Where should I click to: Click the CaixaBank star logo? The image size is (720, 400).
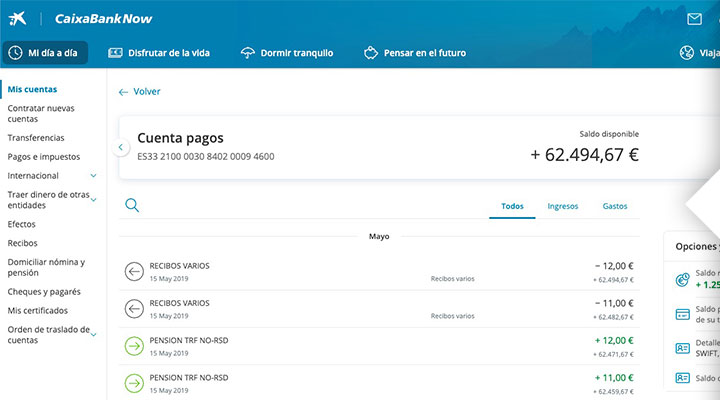point(17,19)
